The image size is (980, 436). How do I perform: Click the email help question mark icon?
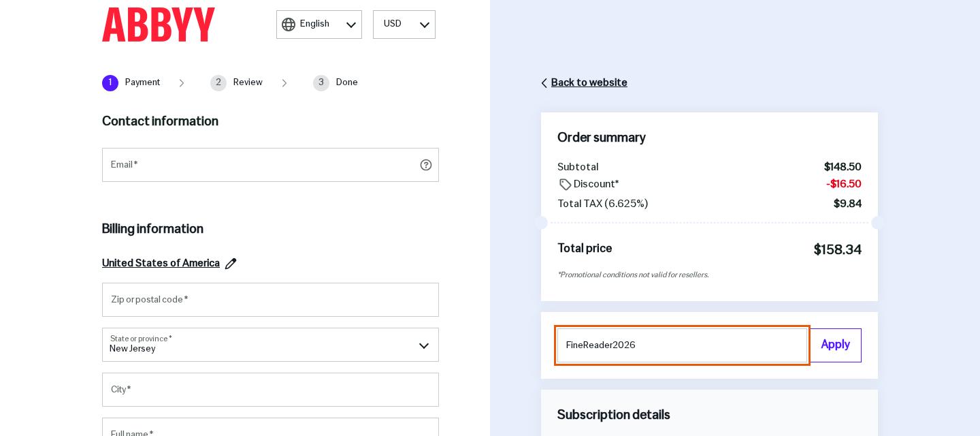pyautogui.click(x=426, y=165)
